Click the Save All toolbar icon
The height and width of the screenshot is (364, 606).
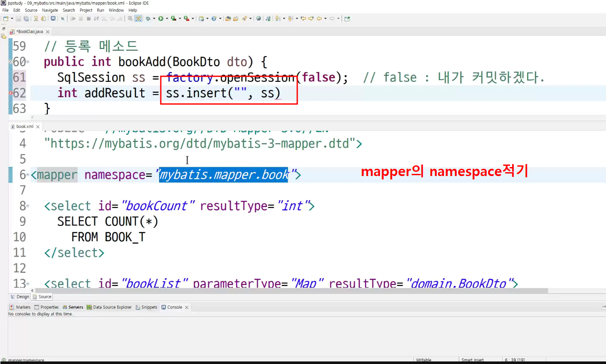coord(26,18)
